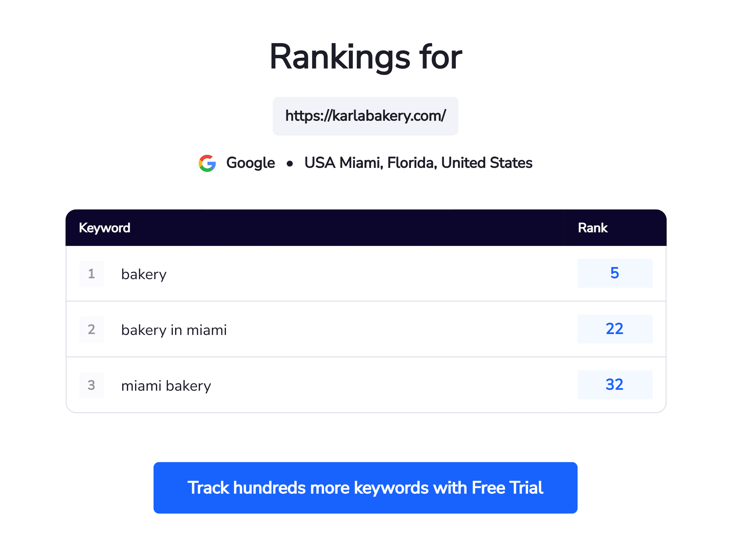The image size is (732, 560).
Task: Click the dark table header bar
Action: point(366,228)
